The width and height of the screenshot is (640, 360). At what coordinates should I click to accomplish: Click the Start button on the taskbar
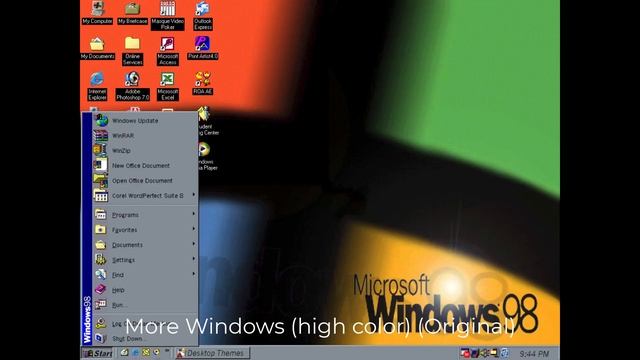pos(97,353)
